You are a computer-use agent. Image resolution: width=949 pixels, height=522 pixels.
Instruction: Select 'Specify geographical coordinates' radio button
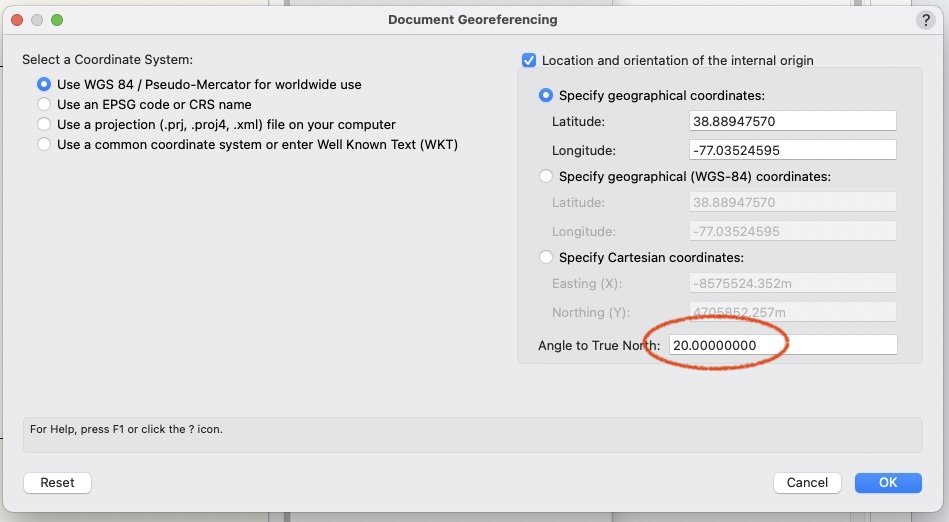click(546, 95)
